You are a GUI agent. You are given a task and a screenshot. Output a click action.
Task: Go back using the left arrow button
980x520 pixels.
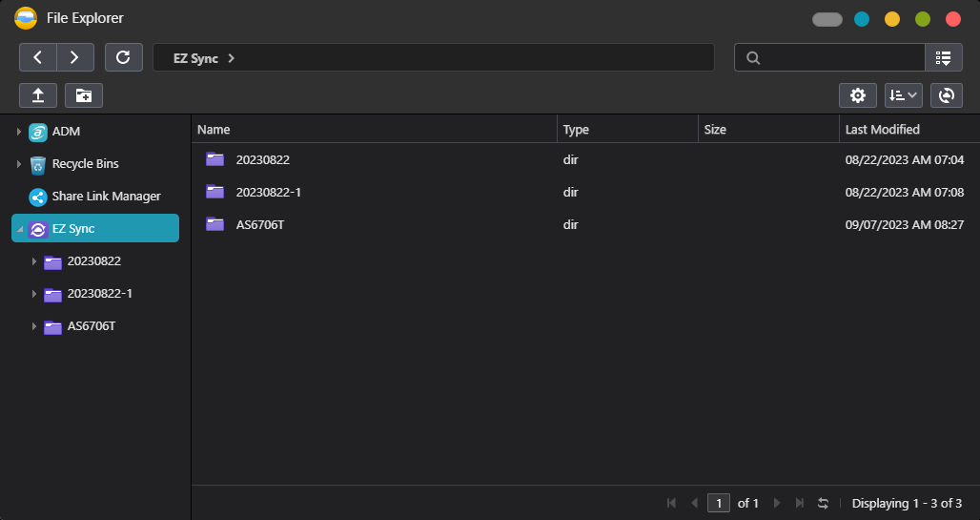38,57
